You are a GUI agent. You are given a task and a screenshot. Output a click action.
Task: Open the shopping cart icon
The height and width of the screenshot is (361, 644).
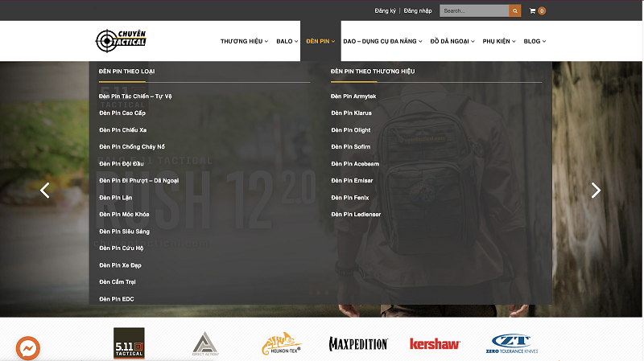pyautogui.click(x=532, y=11)
